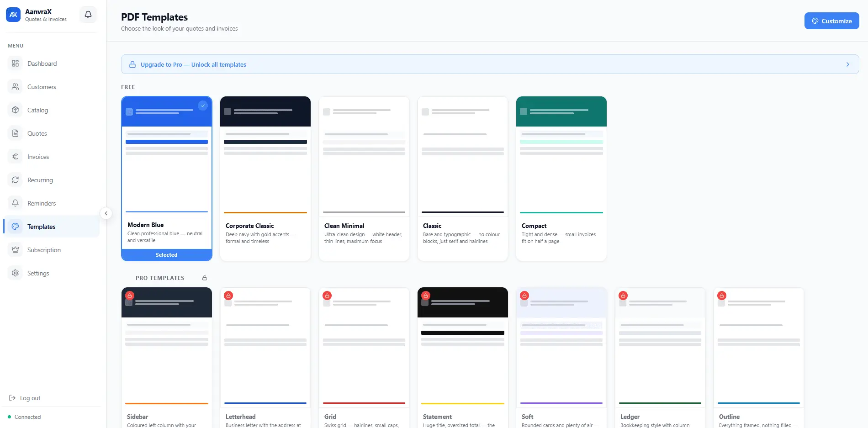Click the Log out arrow icon

pyautogui.click(x=12, y=398)
